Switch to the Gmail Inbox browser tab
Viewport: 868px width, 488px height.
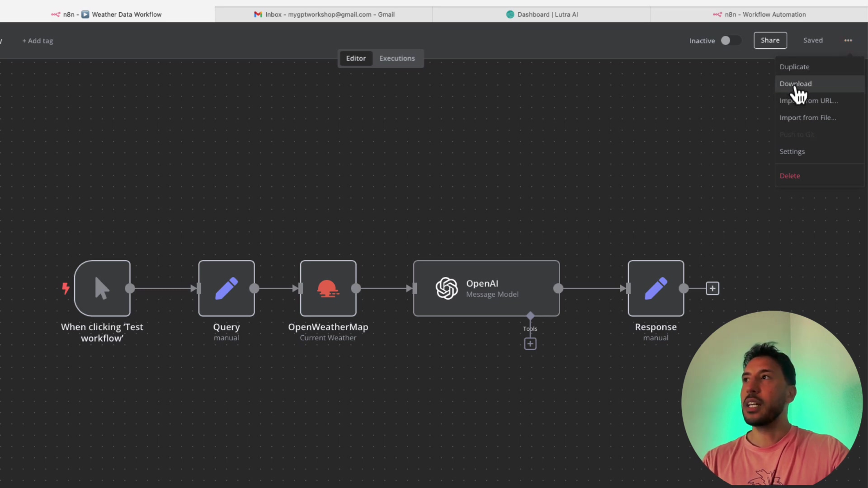tap(324, 14)
